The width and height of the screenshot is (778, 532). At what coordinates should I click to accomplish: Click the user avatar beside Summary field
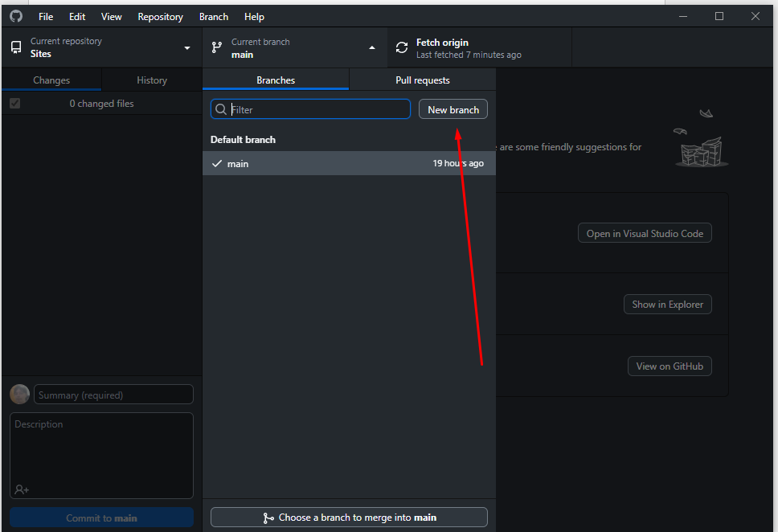click(x=20, y=395)
